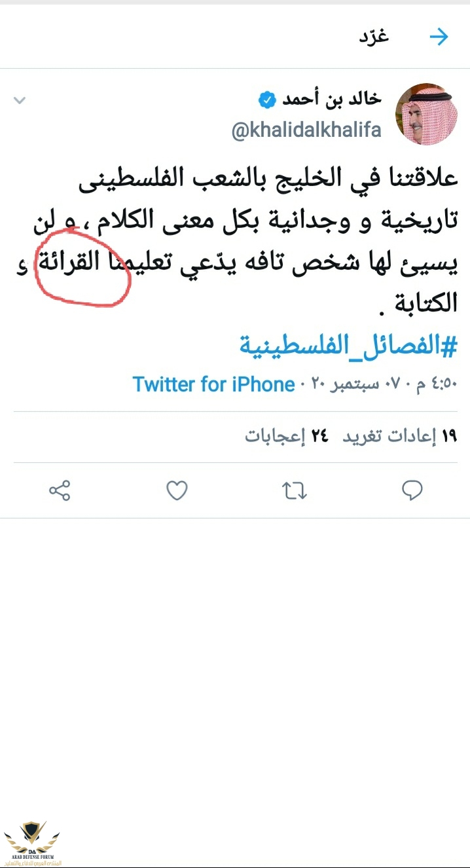
Task: Open the tweet options chevron menu
Action: pos(20,100)
